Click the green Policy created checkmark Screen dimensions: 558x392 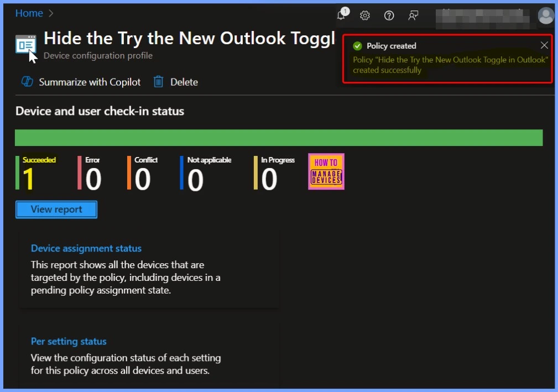click(x=357, y=46)
